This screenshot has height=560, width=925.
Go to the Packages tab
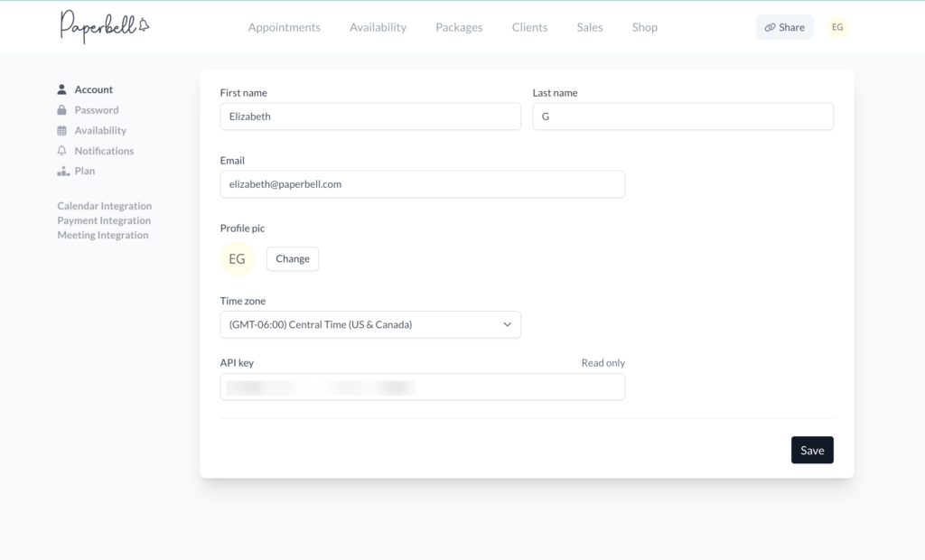pyautogui.click(x=459, y=27)
